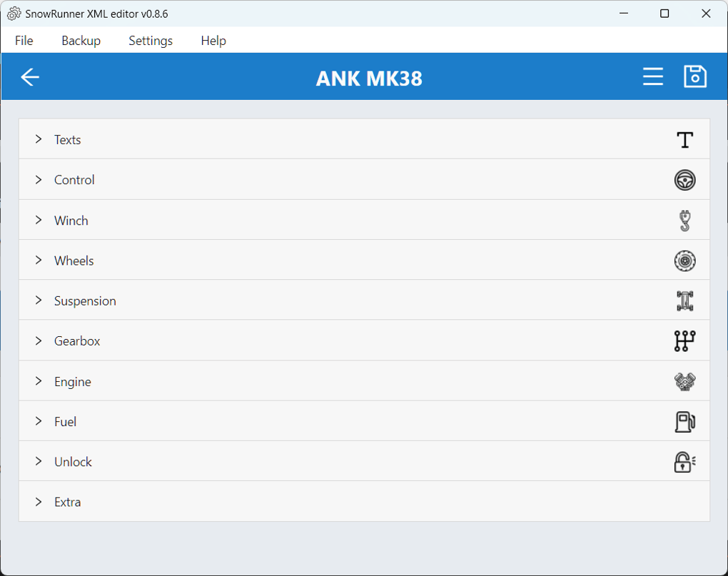
Task: Click the Fuel pump icon
Action: [685, 422]
